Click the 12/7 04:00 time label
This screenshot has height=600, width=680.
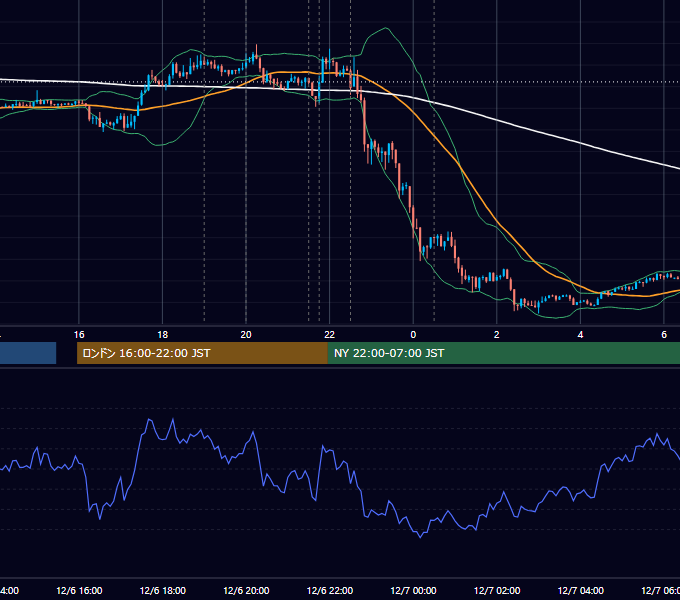coord(581,590)
